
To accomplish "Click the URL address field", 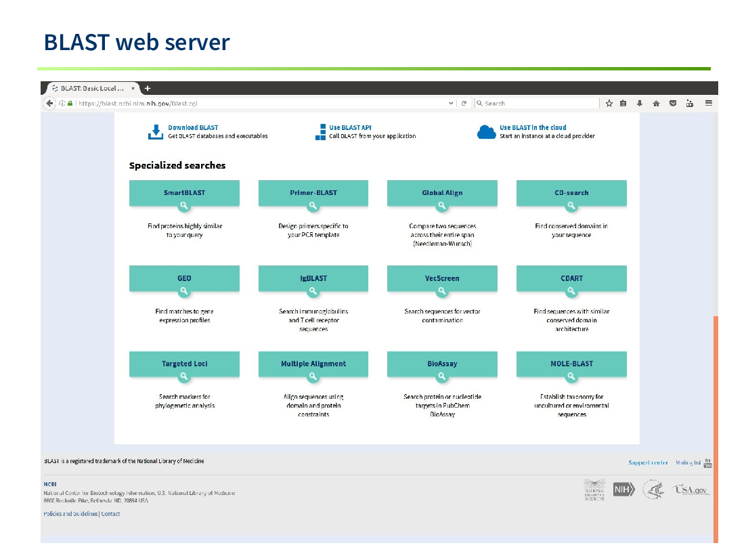I will pos(262,103).
